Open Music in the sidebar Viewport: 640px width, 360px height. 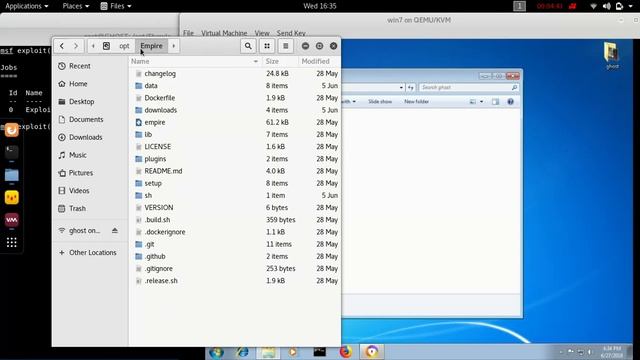(78, 155)
